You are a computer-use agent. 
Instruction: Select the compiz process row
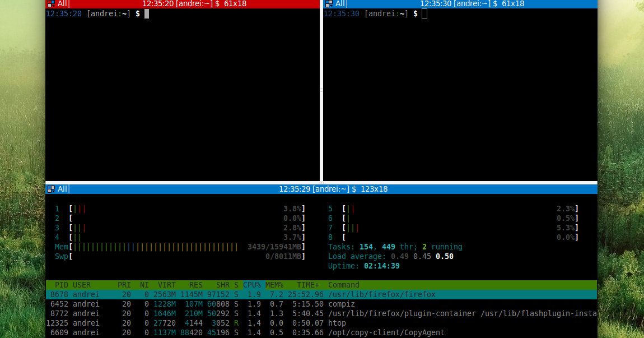224,304
